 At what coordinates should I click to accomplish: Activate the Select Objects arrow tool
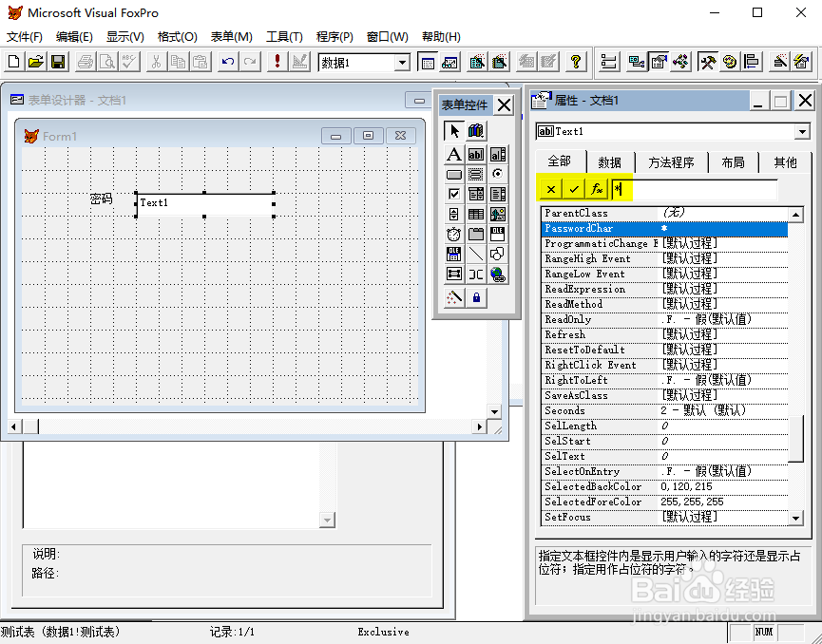click(454, 131)
